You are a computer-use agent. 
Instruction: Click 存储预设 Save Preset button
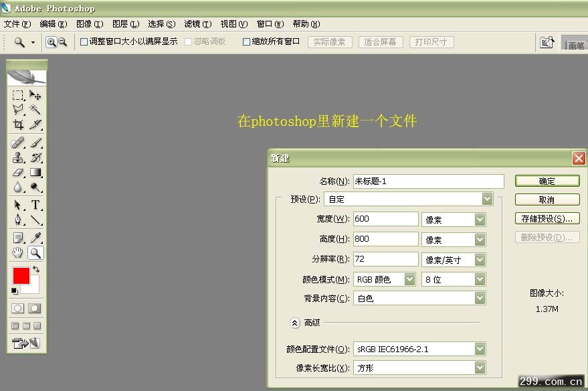[547, 218]
